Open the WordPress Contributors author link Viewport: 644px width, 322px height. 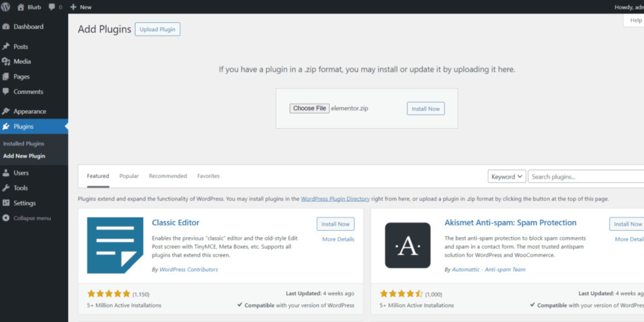(189, 269)
